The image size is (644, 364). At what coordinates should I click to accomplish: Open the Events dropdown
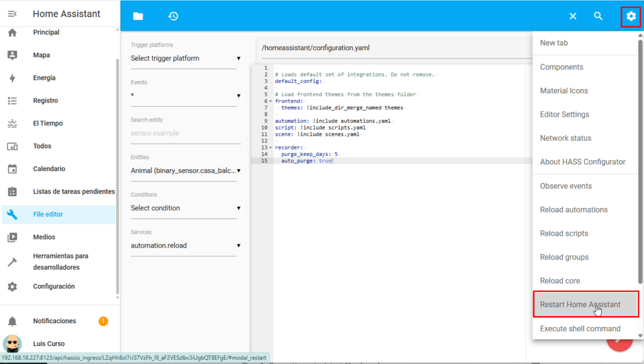[186, 96]
